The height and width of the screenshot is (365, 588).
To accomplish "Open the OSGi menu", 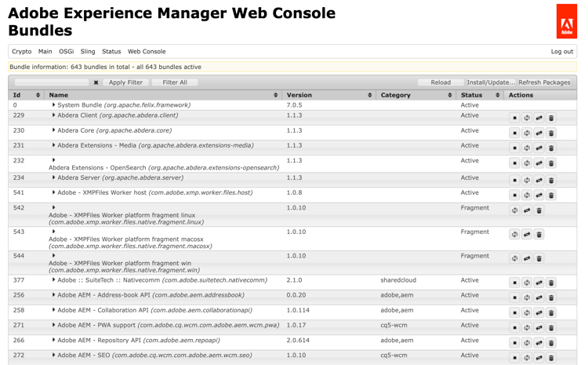I will point(67,52).
